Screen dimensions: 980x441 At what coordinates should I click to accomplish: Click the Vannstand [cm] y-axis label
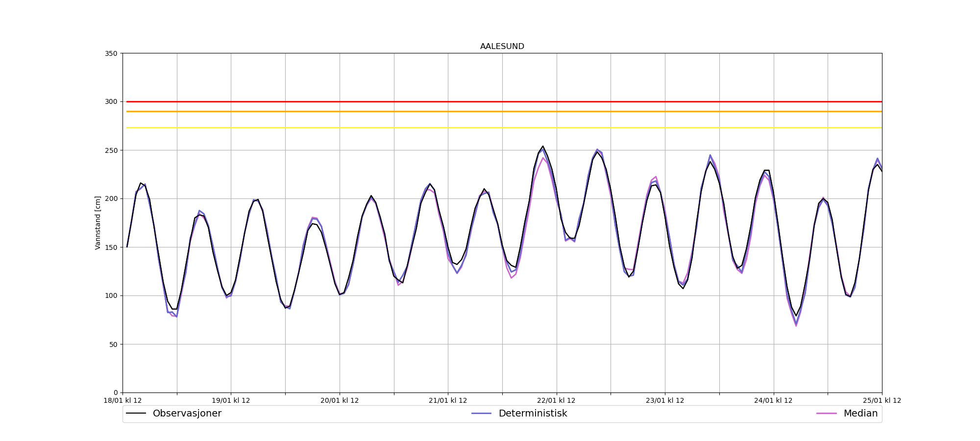tap(98, 223)
